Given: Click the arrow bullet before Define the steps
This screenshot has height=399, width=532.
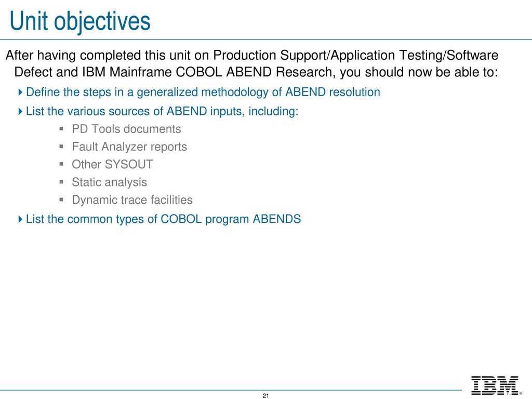Looking at the screenshot, I should click(x=20, y=92).
